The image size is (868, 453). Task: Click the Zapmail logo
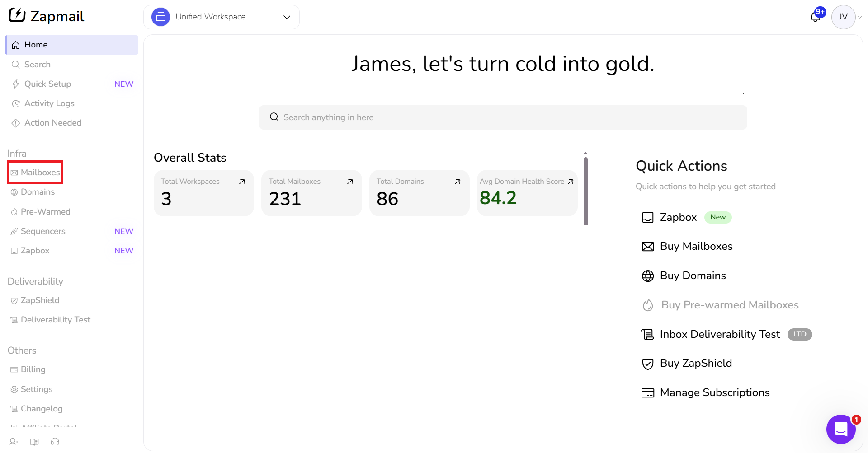[x=47, y=16]
